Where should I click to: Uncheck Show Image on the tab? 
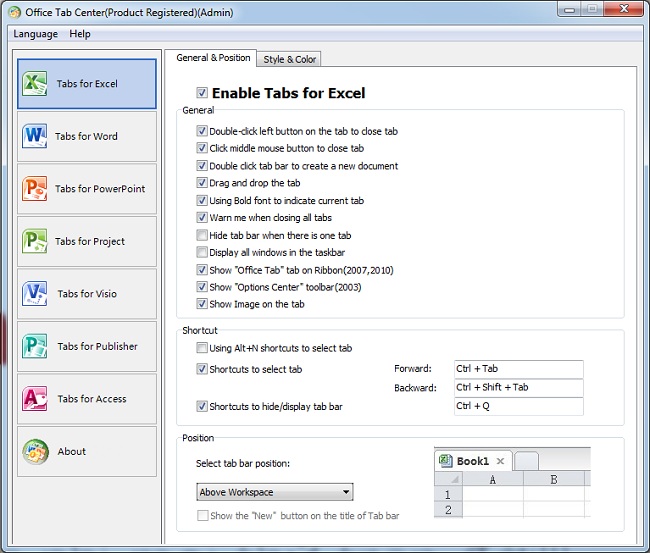point(201,304)
